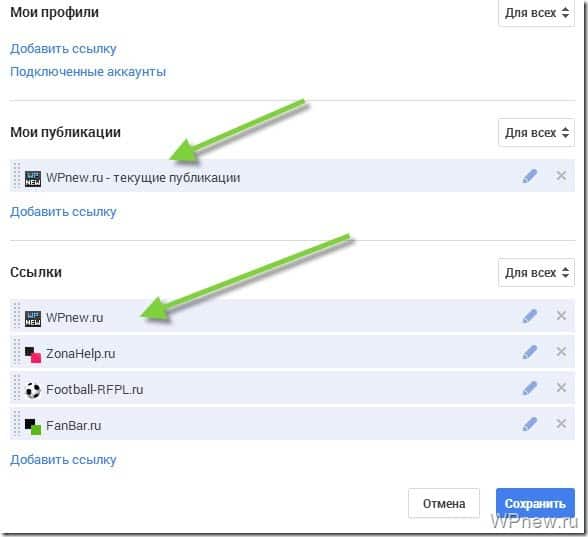588x537 pixels.
Task: Grab the drag handle of Football-RFPL.ru row
Action: click(x=16, y=388)
